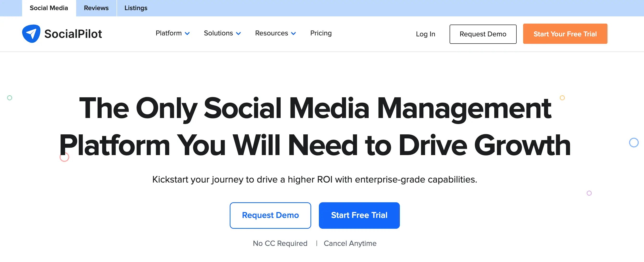Viewport: 644px width, 262px height.
Task: Click the SocialPilot paper plane logo icon
Action: click(x=31, y=33)
